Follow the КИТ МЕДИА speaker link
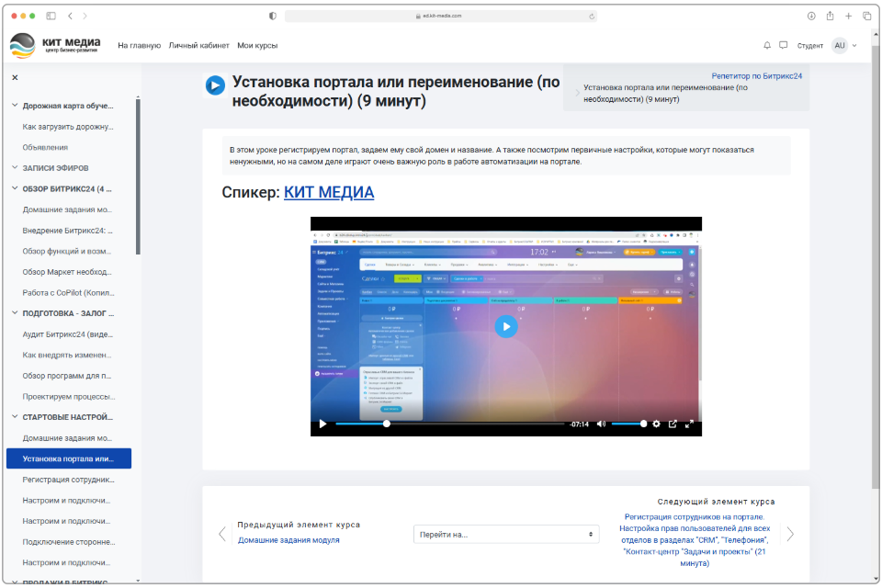This screenshot has height=588, width=882. point(328,192)
